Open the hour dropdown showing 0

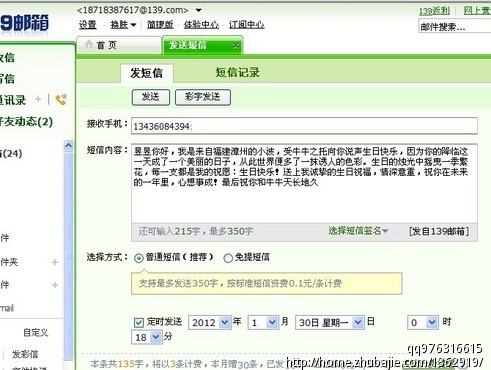tap(432, 322)
